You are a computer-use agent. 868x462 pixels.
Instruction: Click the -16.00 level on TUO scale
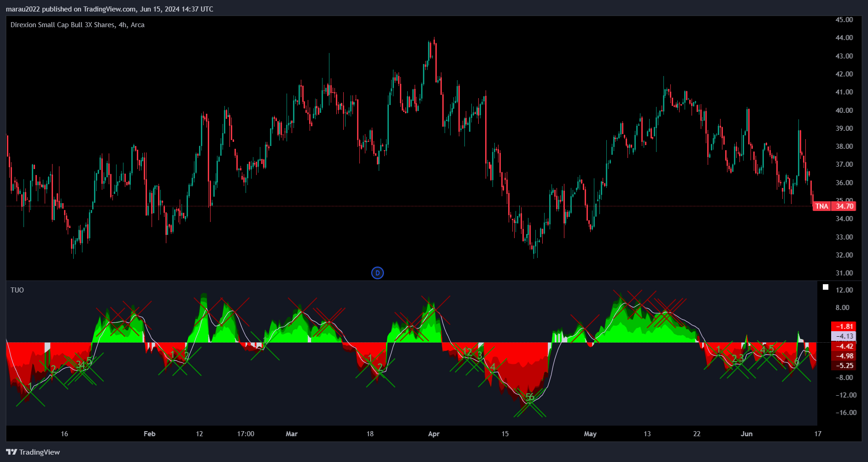[x=846, y=413]
